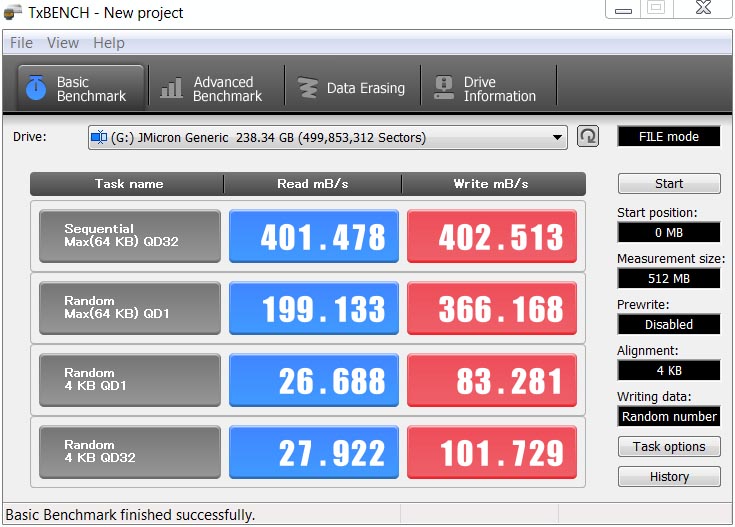Click the bar chart Advanced Benchmark icon

[x=171, y=88]
